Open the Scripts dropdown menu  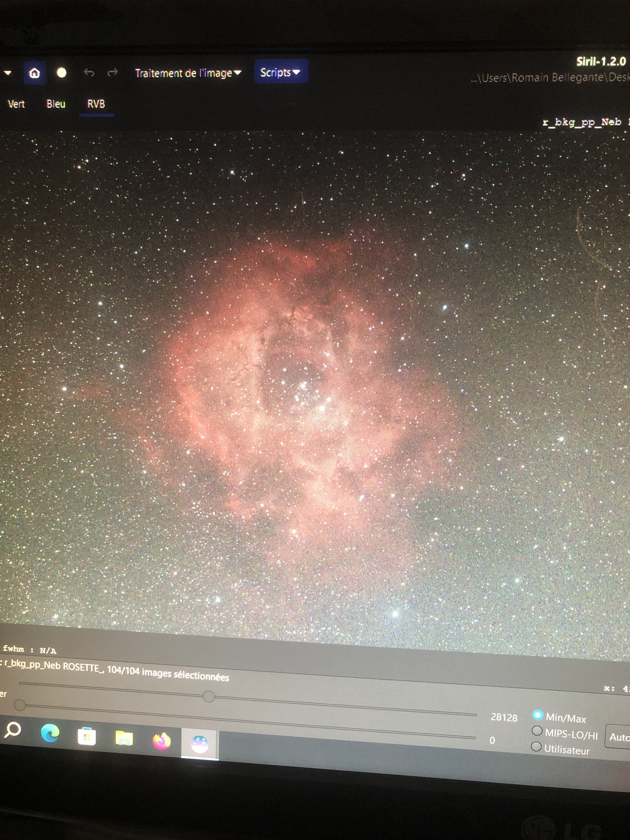pyautogui.click(x=280, y=72)
